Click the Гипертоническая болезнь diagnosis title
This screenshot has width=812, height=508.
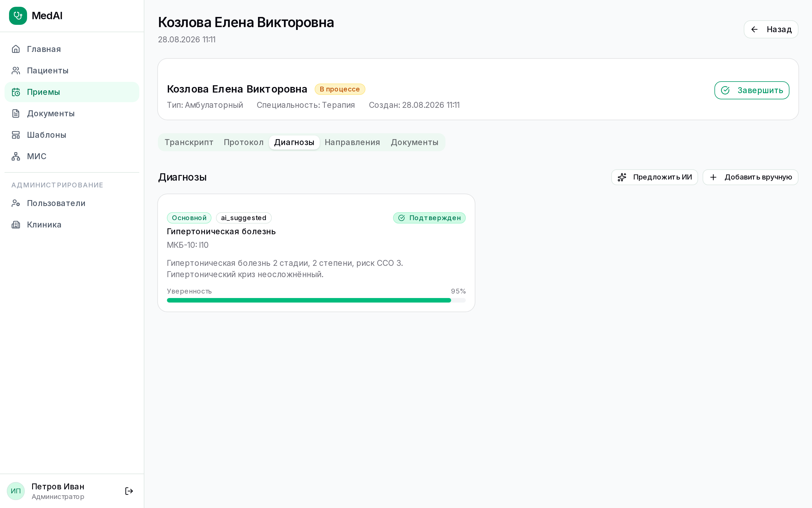coord(221,231)
